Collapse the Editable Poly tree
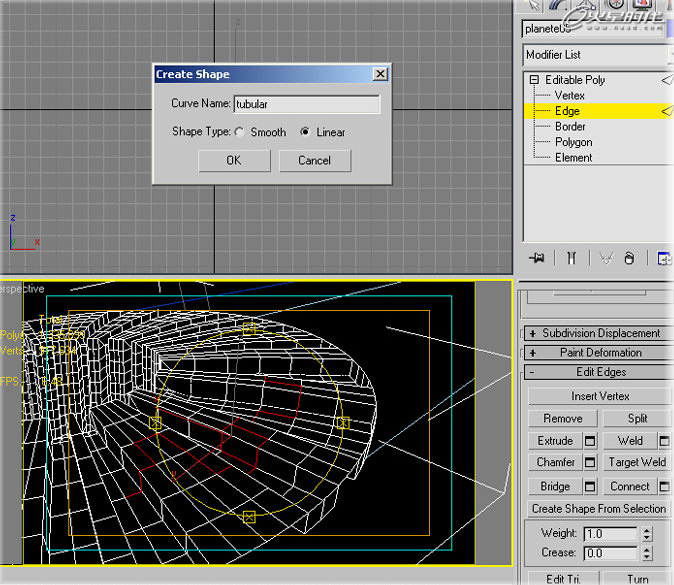Viewport: 674px width, 585px height. coord(534,80)
